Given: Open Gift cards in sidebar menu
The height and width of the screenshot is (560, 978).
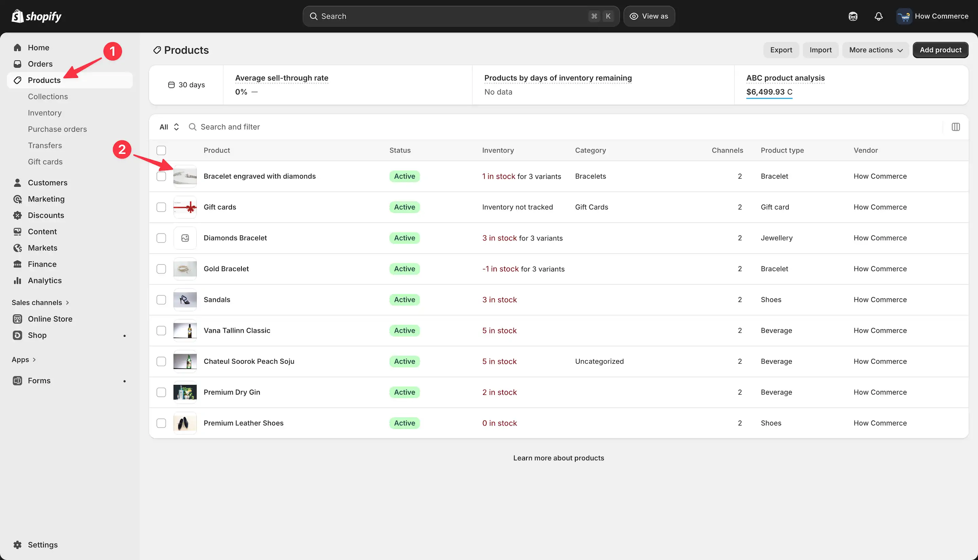Looking at the screenshot, I should pos(45,162).
